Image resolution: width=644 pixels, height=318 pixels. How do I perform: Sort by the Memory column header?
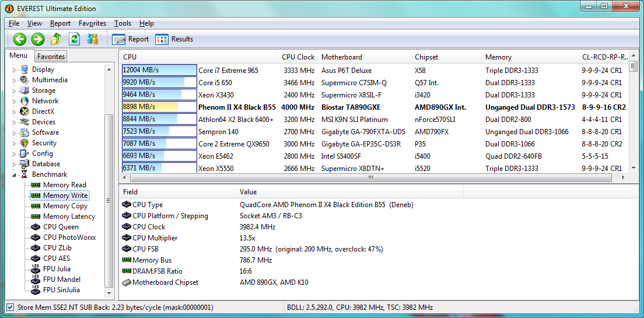pyautogui.click(x=530, y=57)
